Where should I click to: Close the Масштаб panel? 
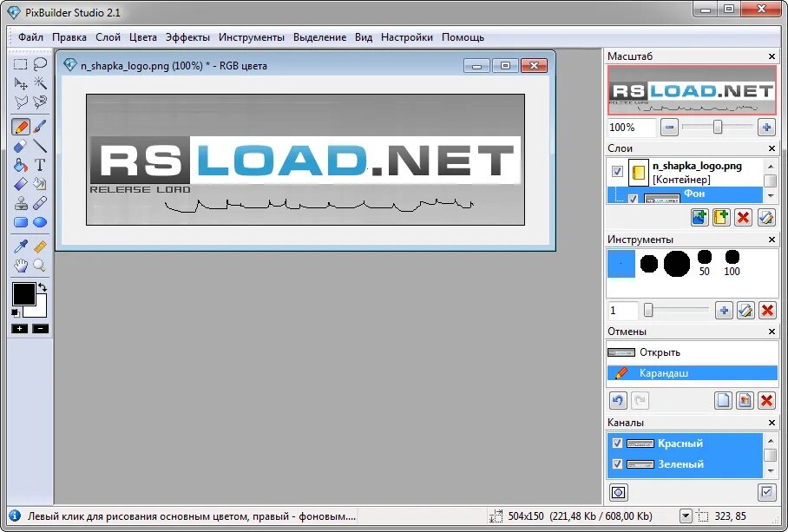pyautogui.click(x=772, y=56)
